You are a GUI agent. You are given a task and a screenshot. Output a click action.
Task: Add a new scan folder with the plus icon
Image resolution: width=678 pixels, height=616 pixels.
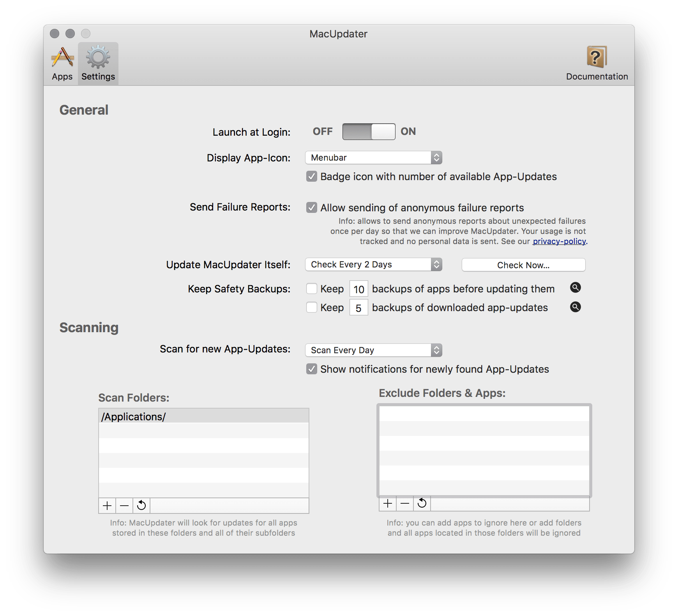click(x=107, y=505)
